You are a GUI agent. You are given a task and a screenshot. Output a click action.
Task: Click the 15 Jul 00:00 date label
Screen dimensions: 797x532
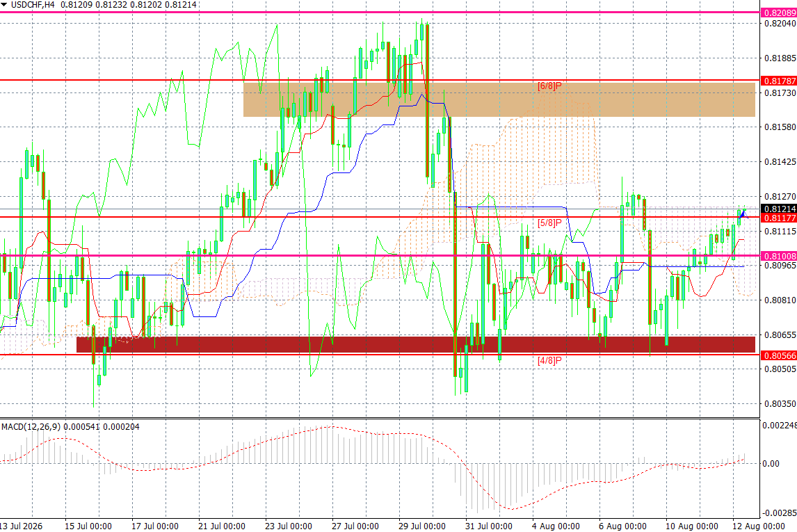(x=88, y=526)
